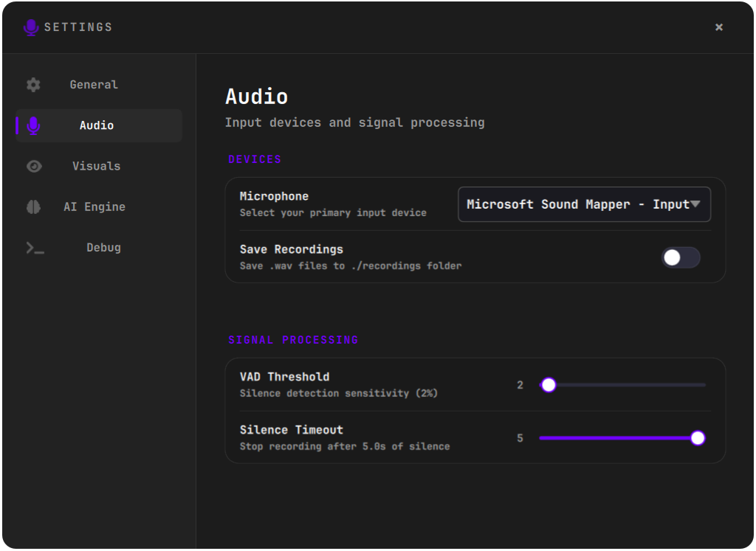756x551 pixels.
Task: Click the middle of the Silence Timeout track
Action: click(x=622, y=438)
